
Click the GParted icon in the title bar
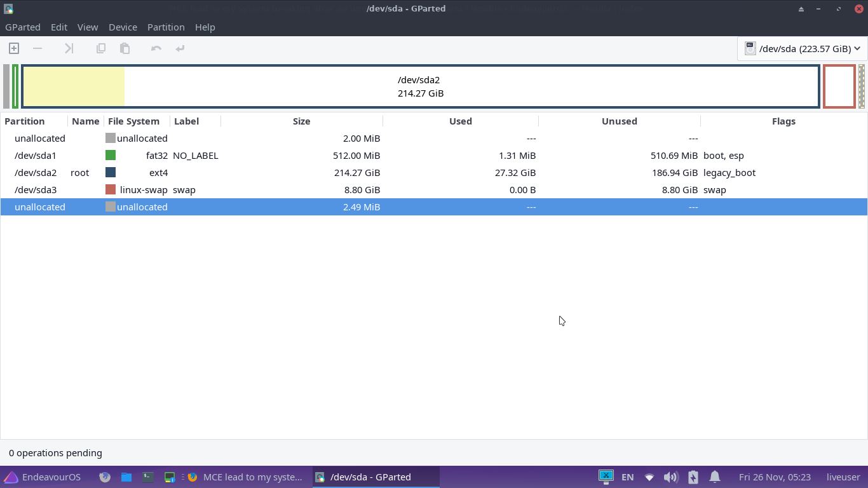[x=9, y=9]
